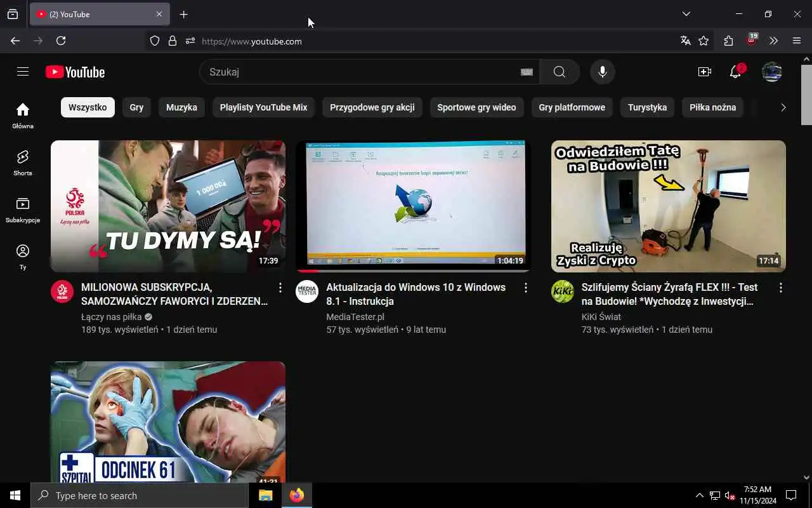Open the tracking protection shield icon

click(155, 41)
